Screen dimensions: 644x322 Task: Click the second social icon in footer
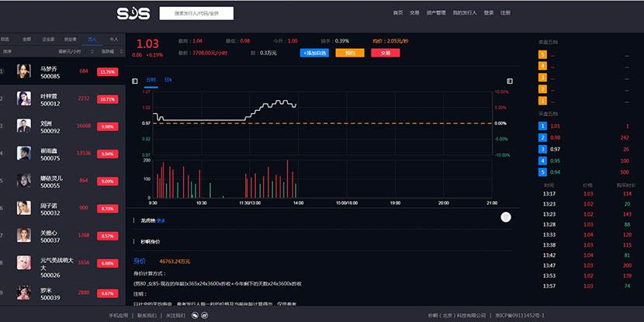[x=205, y=316]
